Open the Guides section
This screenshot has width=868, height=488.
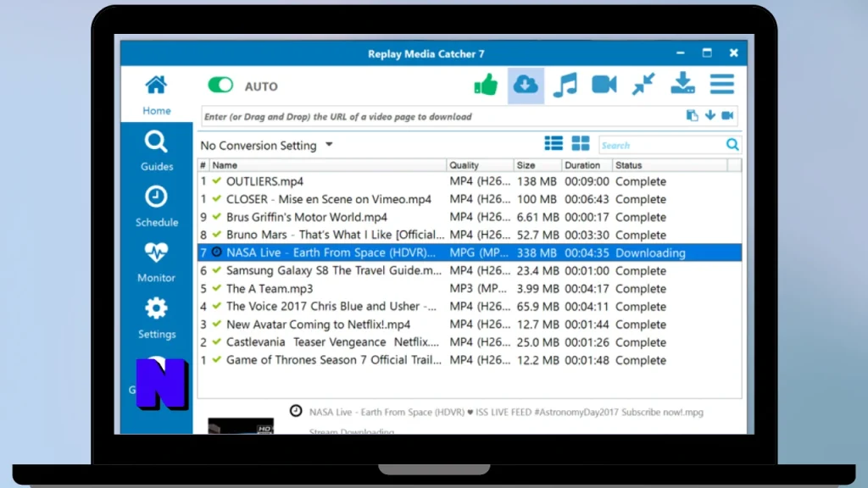157,151
